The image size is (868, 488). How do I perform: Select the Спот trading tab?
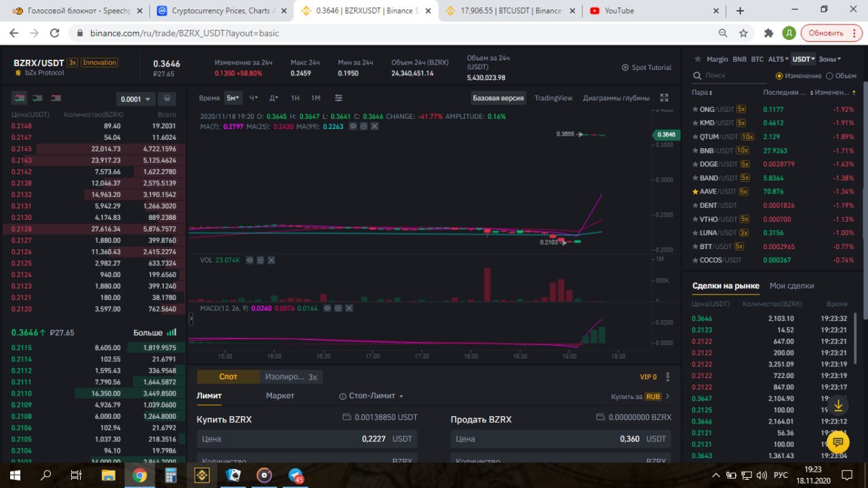[x=228, y=377]
